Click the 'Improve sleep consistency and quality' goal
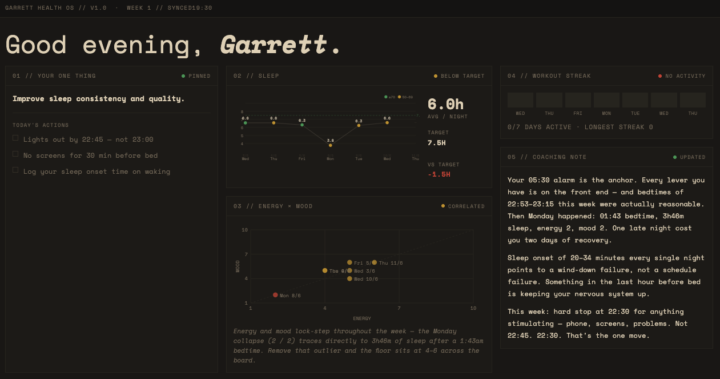 (98, 99)
